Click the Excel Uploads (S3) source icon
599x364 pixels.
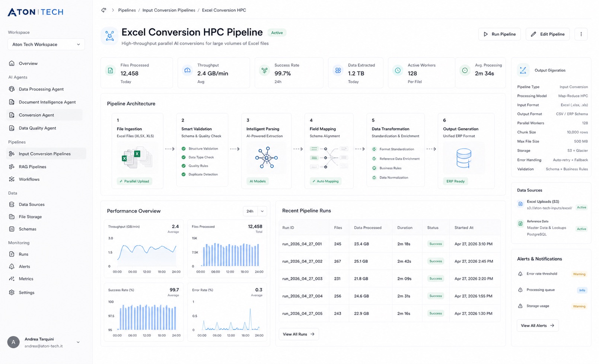(x=520, y=204)
